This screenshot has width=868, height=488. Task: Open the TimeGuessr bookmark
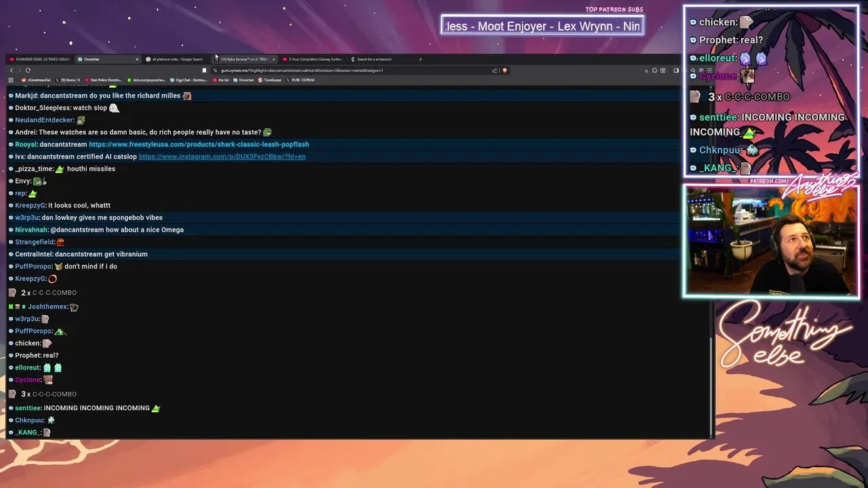click(x=270, y=80)
